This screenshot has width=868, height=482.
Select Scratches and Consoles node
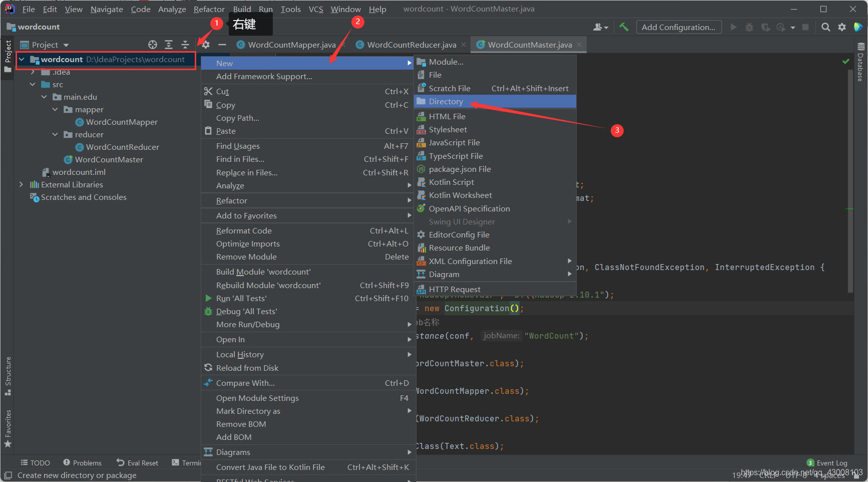pos(78,197)
